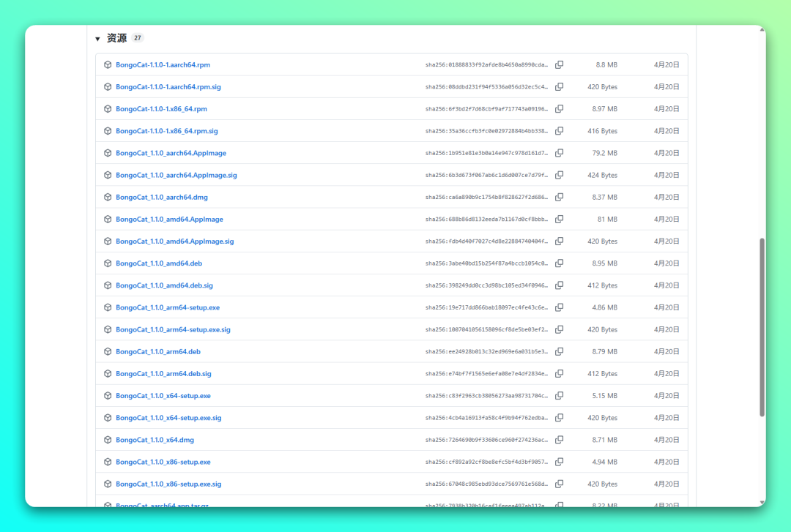Copy hash of BongoCat_1.1.0_aarch64.dmg
Image resolution: width=791 pixels, height=532 pixels.
pyautogui.click(x=559, y=197)
